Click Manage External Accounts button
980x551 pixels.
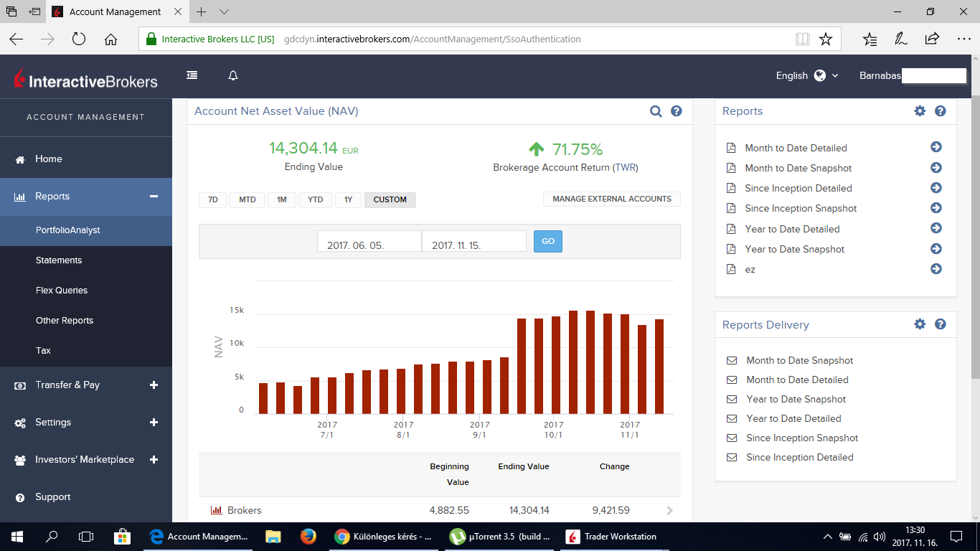tap(612, 199)
